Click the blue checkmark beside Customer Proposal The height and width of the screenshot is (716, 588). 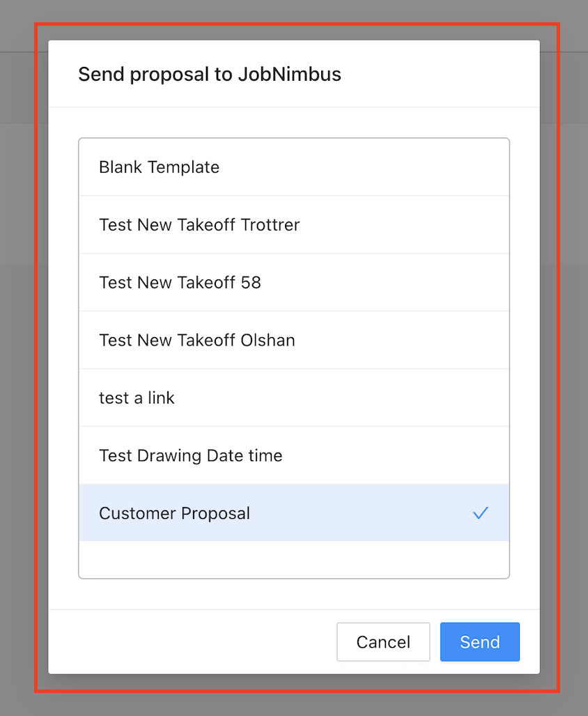(x=481, y=513)
